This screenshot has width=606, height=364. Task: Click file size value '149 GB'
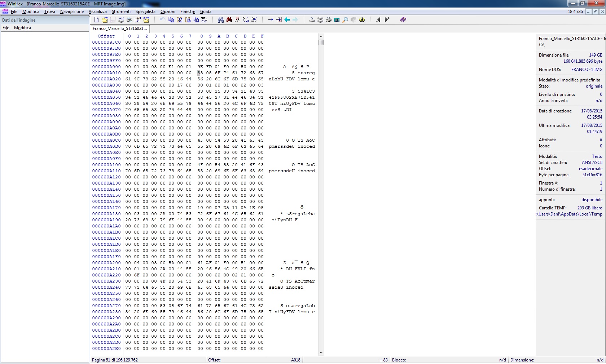(596, 55)
